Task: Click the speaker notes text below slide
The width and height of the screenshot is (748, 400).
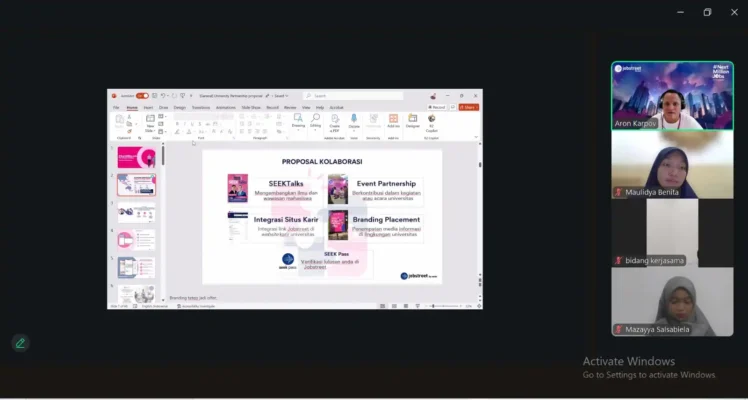Action: (193, 297)
